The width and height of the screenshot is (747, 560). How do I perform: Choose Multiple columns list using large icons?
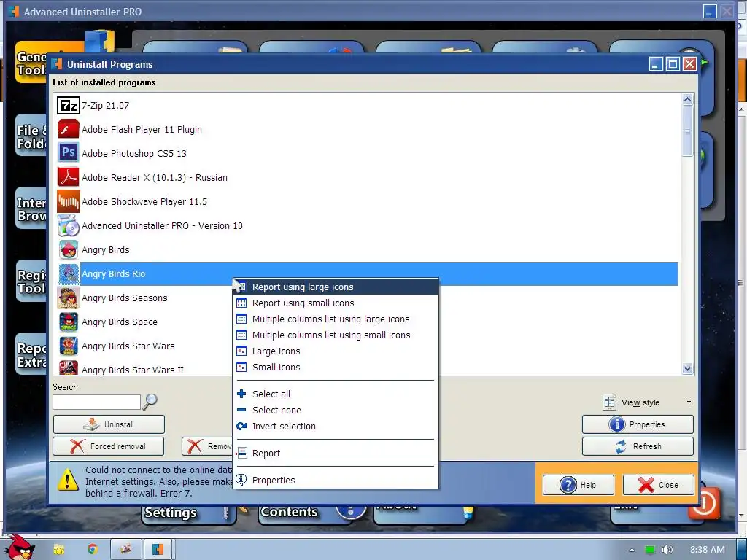[x=336, y=319]
